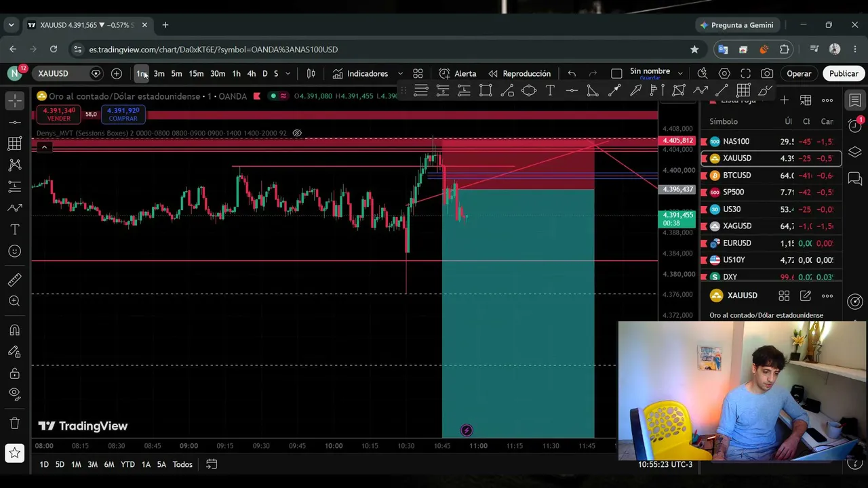The height and width of the screenshot is (488, 868).
Task: Click the trash remove objects icon
Action: pyautogui.click(x=14, y=424)
